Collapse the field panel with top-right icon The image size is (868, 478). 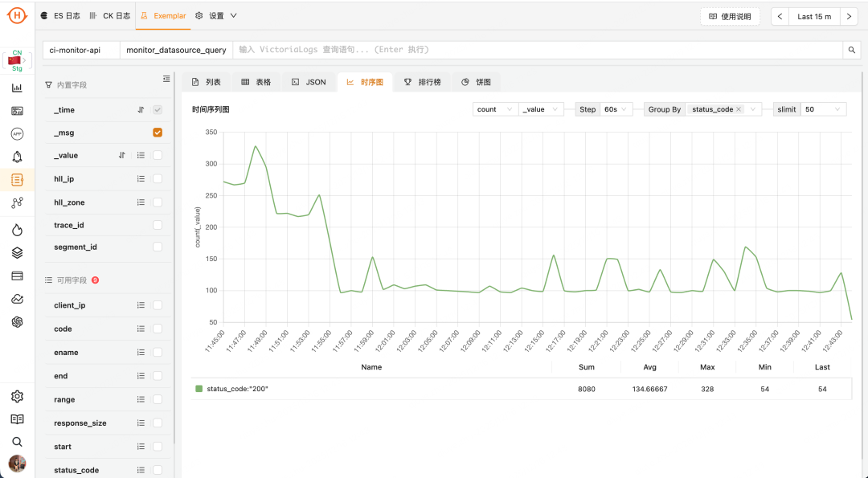click(x=166, y=79)
